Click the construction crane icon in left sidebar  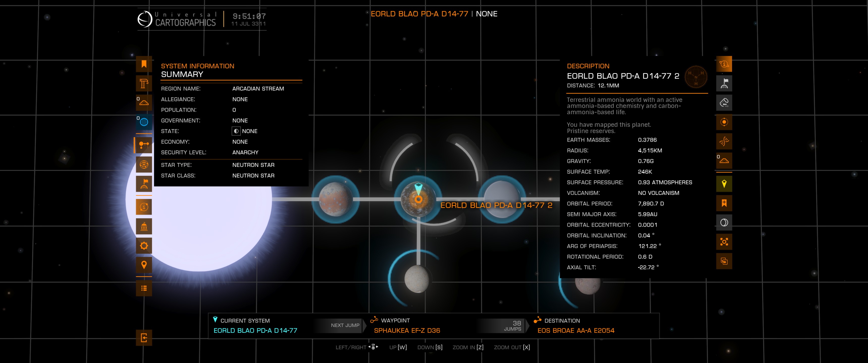pos(144,83)
